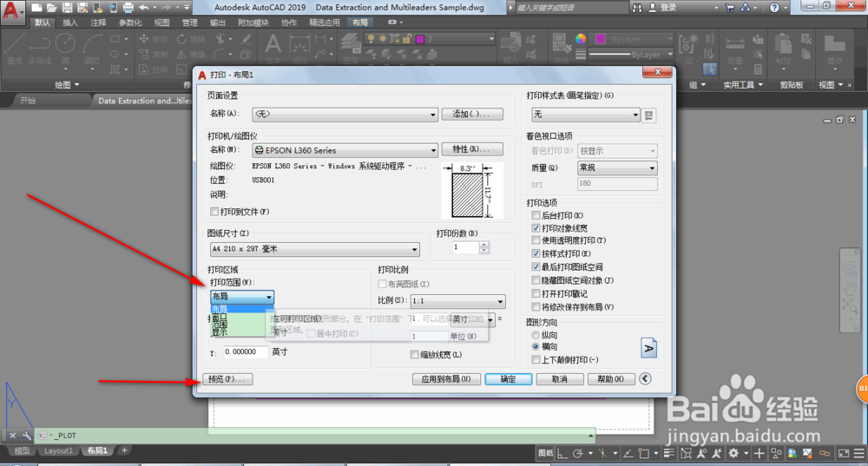Open the EPSON L360 printer name dropdown

345,150
